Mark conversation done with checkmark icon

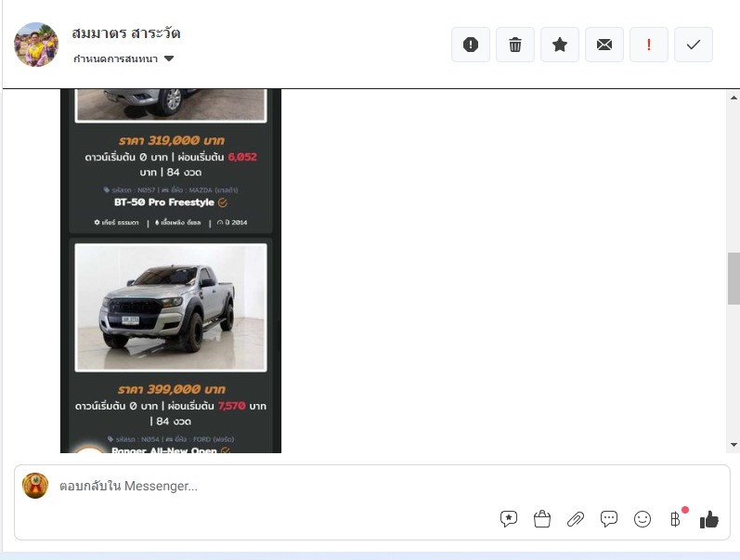pyautogui.click(x=694, y=45)
